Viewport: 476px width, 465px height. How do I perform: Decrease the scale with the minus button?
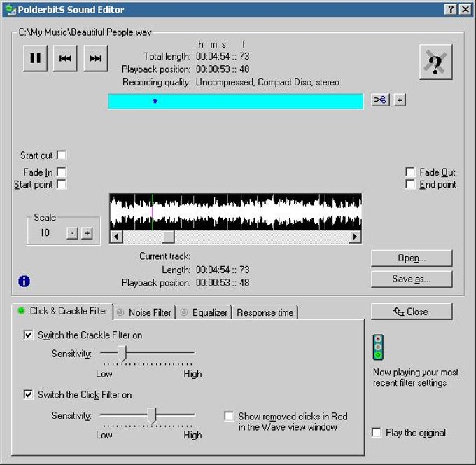(72, 233)
